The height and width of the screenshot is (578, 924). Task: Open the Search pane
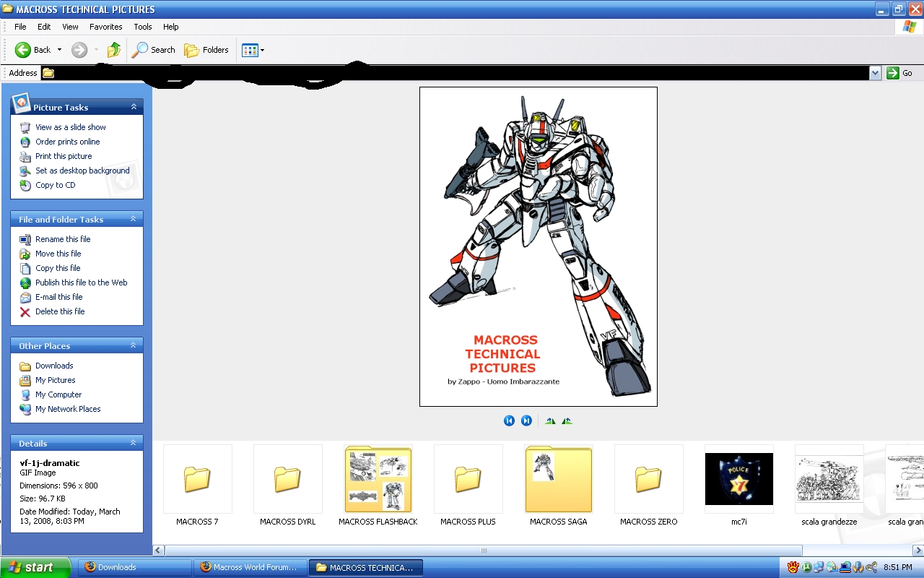[154, 50]
